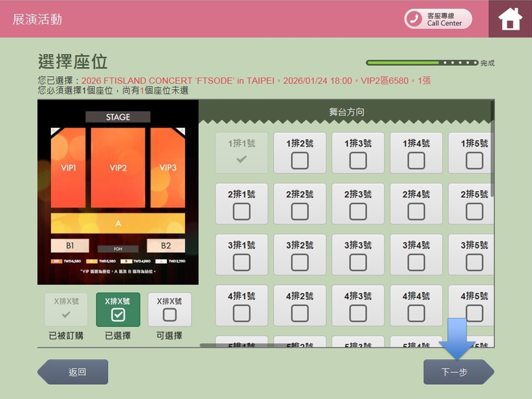Viewport: 532px width, 399px height.
Task: Go to the home screen via house icon
Action: [x=510, y=19]
